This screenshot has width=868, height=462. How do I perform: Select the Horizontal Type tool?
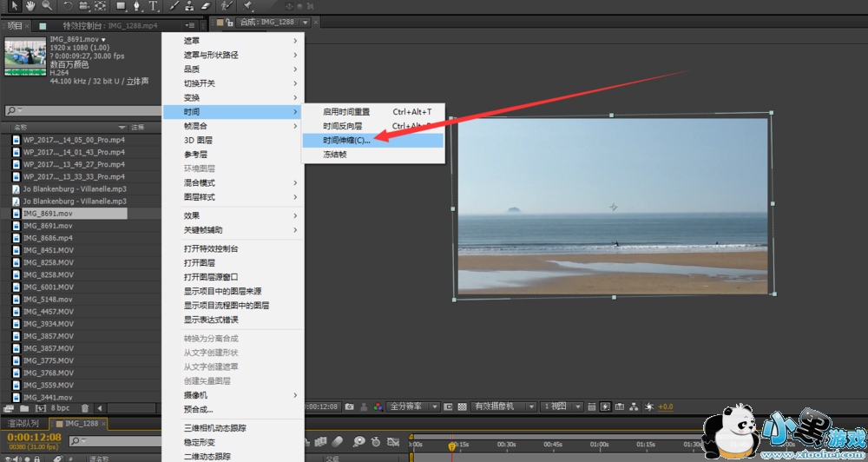coord(154,6)
